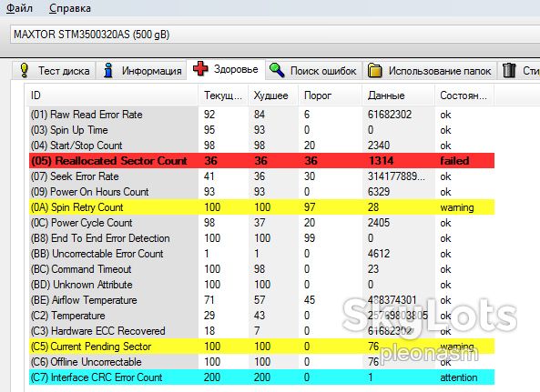The height and width of the screenshot is (392, 540).
Task: Click the folder Использование папок icon
Action: (x=374, y=71)
